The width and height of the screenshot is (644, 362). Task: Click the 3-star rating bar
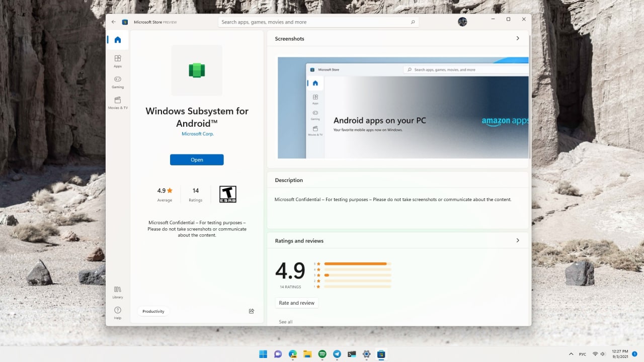tap(358, 275)
